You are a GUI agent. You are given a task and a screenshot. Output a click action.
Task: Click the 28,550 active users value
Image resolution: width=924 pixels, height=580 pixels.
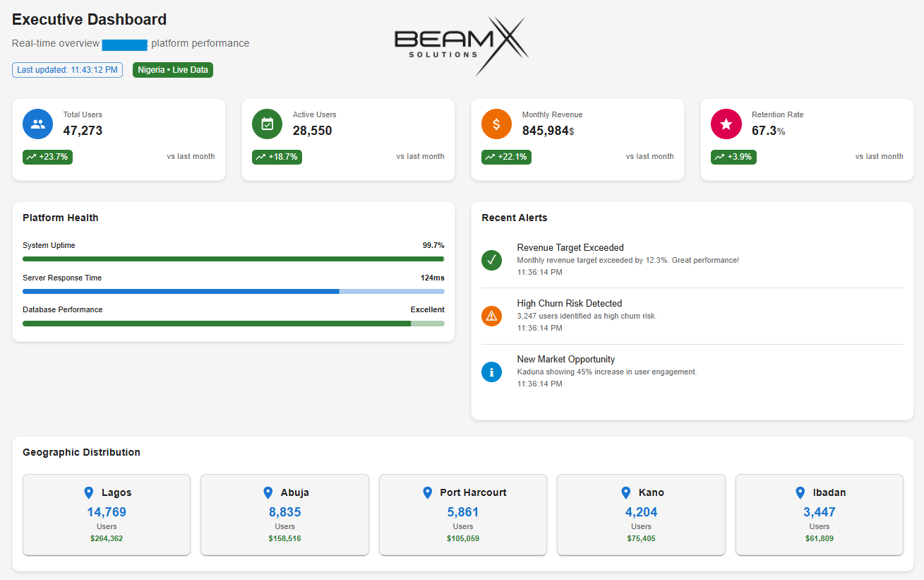313,131
